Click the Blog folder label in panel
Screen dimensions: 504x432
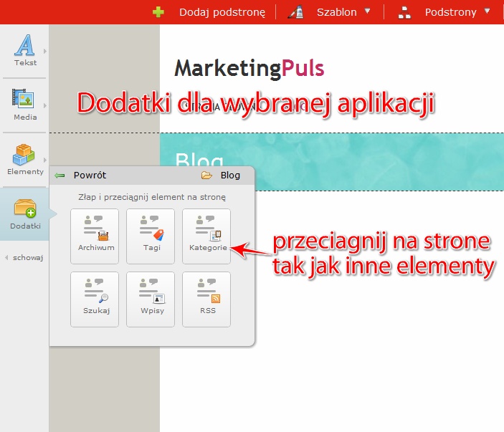229,175
